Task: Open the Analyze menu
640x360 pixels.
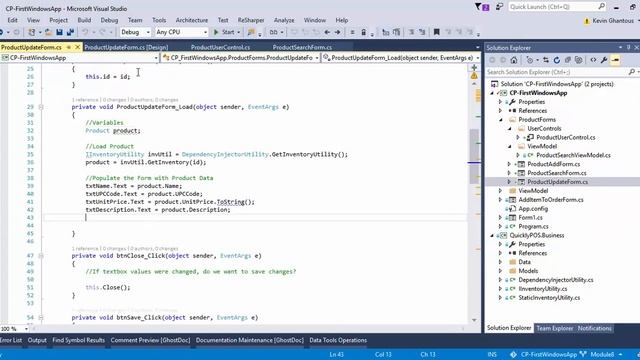Action: click(284, 20)
